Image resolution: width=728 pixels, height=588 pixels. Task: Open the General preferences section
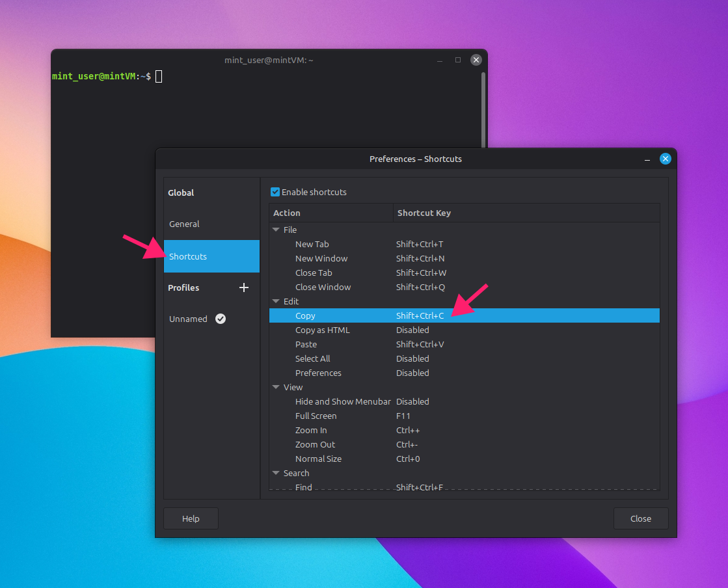point(211,224)
